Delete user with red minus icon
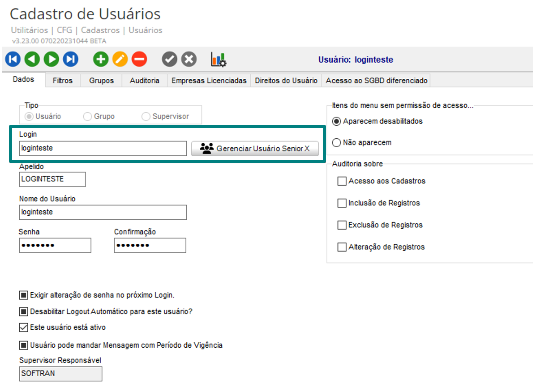The image size is (536, 392). 139,59
